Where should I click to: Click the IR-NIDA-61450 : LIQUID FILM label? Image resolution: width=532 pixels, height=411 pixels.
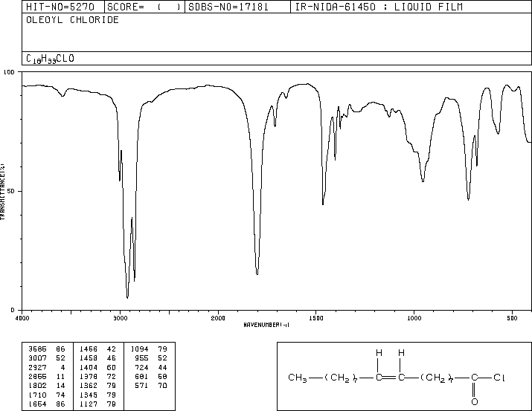click(x=379, y=7)
